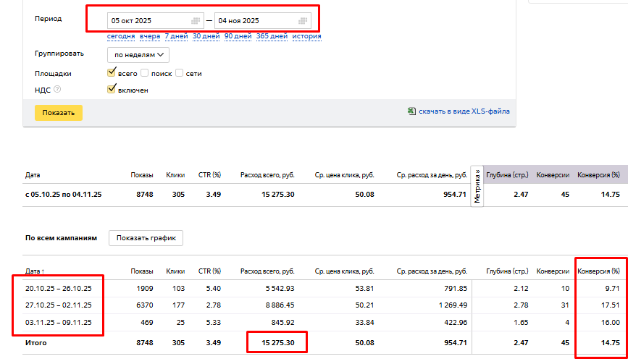Screen dimensions: 628x364
Task: Click average click price '33.84'
Action: (x=364, y=323)
